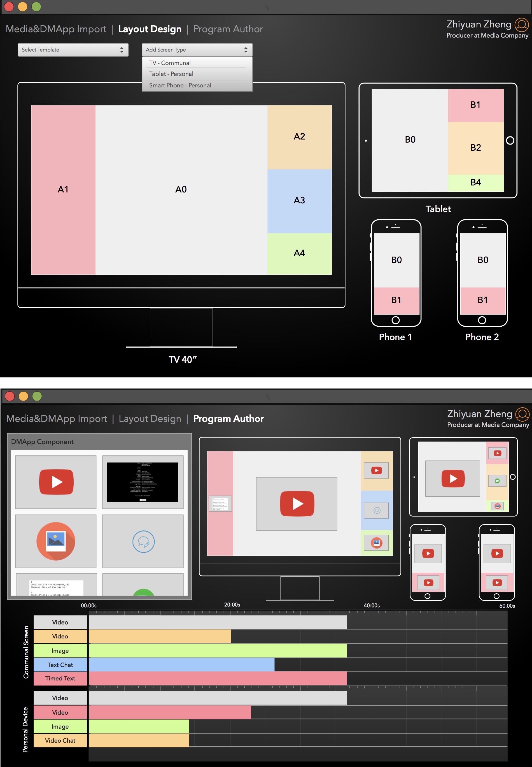Switch to the Media&DMApp Import tab
This screenshot has height=767, width=532.
[x=56, y=29]
